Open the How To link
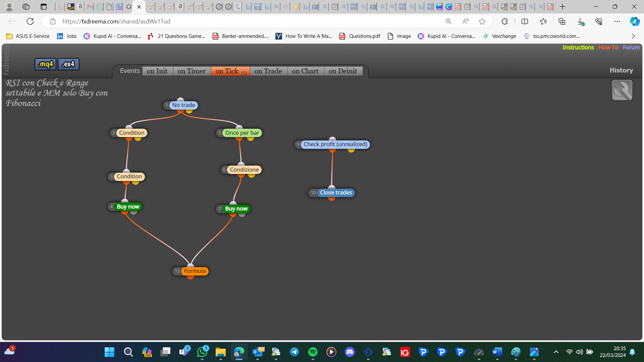 (x=608, y=48)
